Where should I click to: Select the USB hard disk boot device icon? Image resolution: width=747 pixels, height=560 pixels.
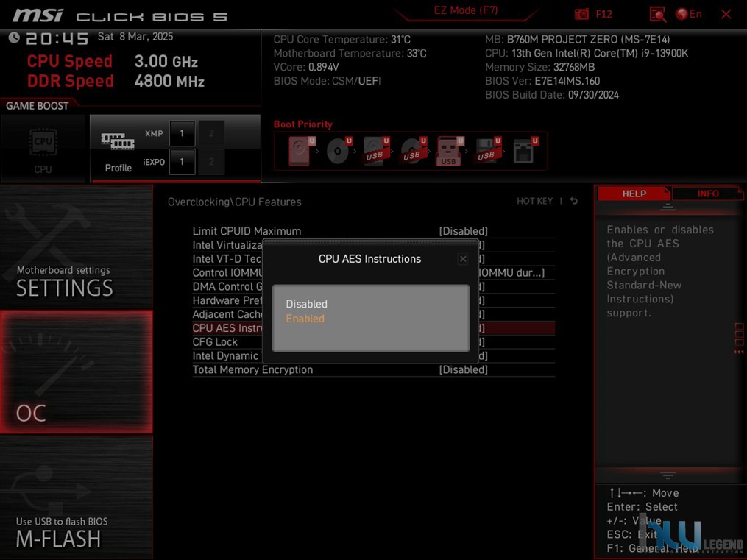coord(376,150)
